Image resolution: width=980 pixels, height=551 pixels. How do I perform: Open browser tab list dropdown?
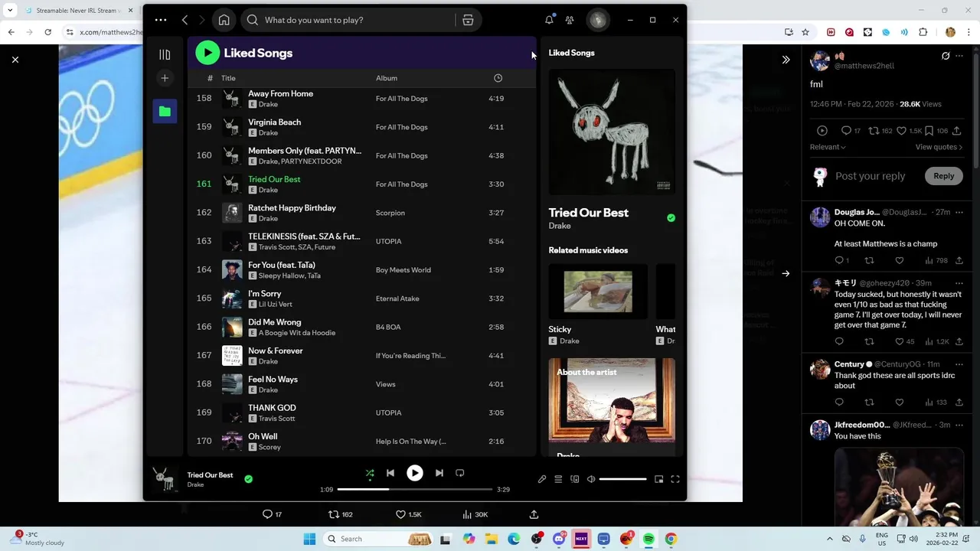tap(10, 11)
